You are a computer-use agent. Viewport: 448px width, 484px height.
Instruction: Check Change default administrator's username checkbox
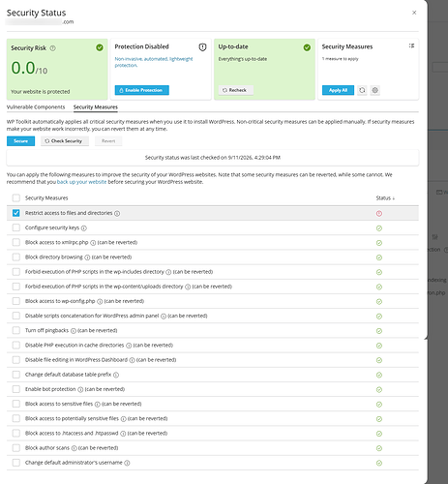(16, 463)
